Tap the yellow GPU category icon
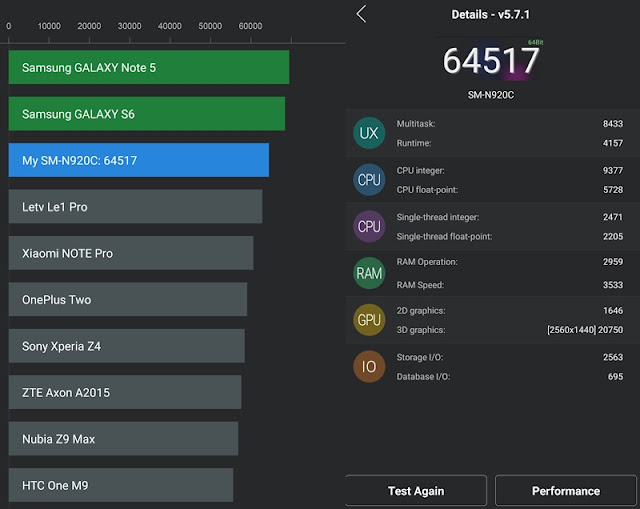 (369, 320)
